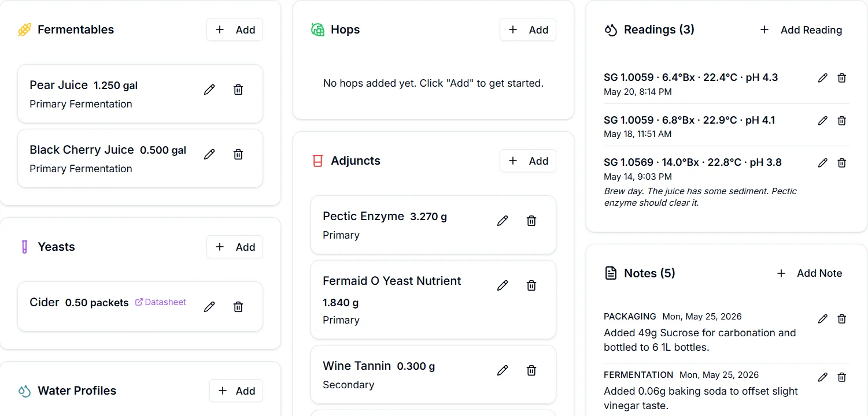868x416 pixels.
Task: Edit the Packaging note
Action: click(822, 319)
